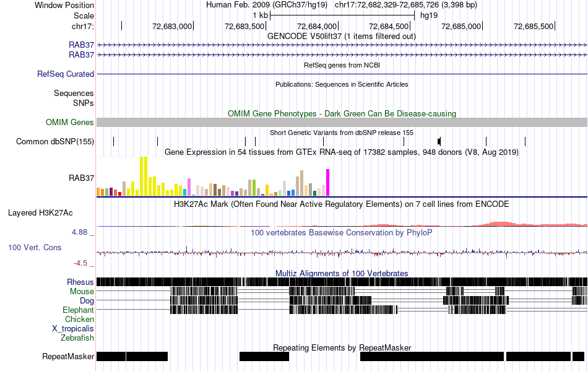Open the RefSeq Curated track label

66,74
